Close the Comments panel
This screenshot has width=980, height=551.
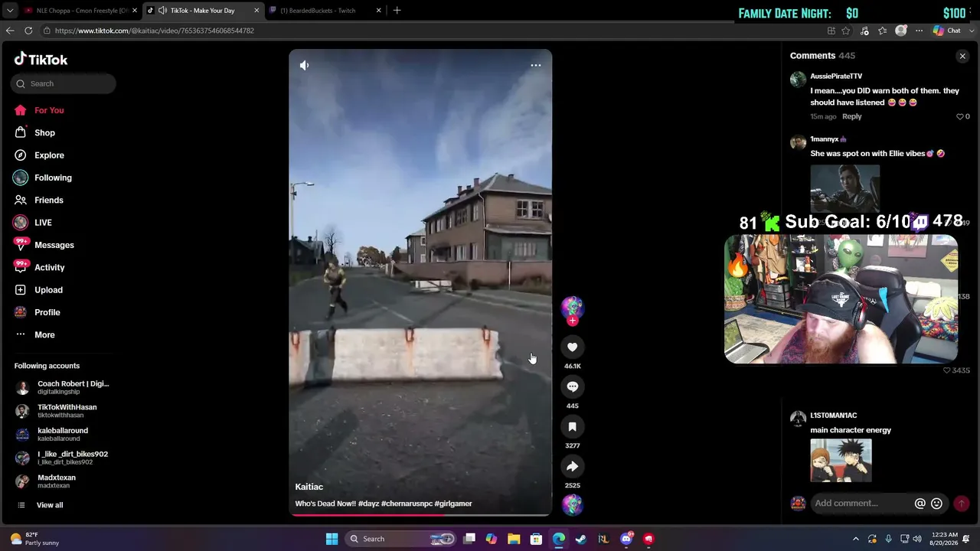coord(962,56)
